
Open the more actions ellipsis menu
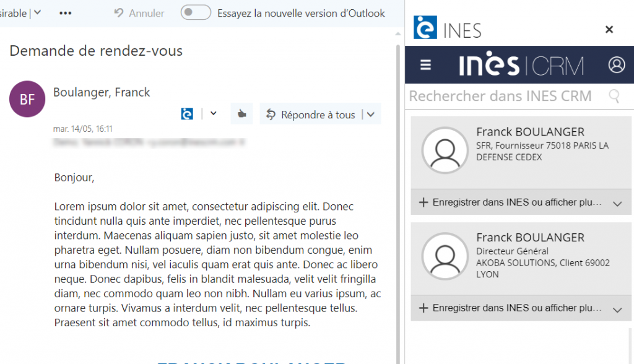point(64,12)
